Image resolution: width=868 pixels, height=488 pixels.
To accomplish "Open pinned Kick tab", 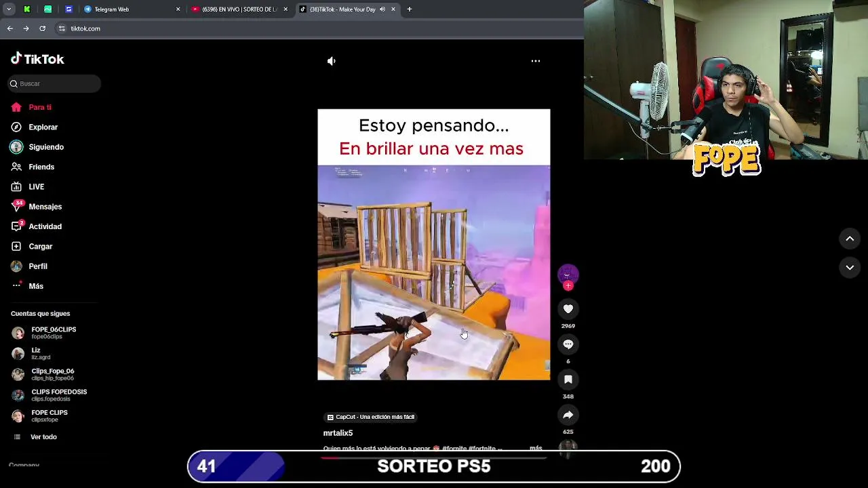I will click(27, 9).
